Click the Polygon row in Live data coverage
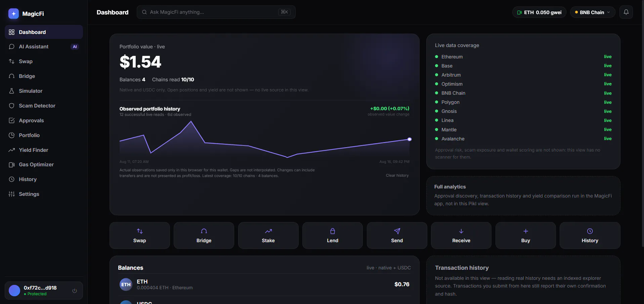The width and height of the screenshot is (644, 304). click(x=523, y=102)
